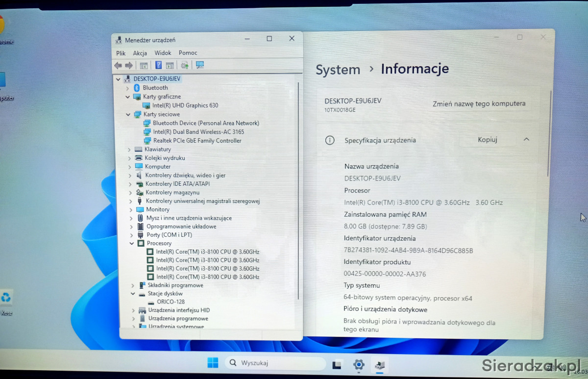The height and width of the screenshot is (379, 588).
Task: Collapse the Procesory tree node
Action: point(132,243)
